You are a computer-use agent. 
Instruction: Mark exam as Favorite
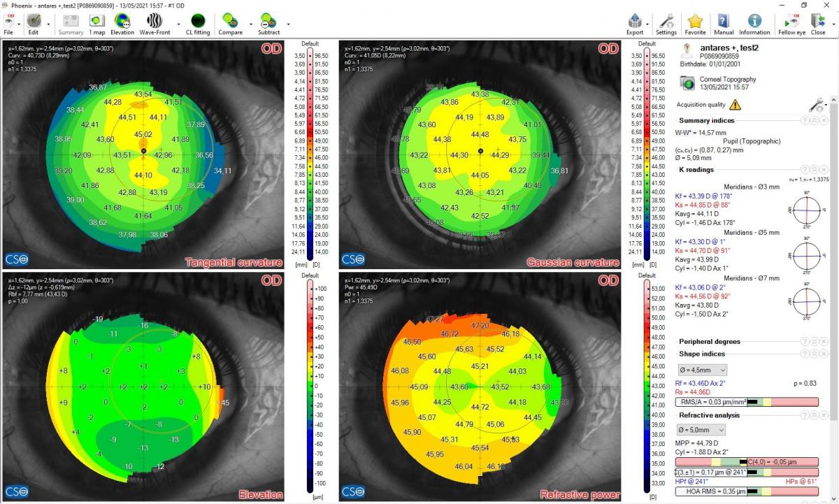[695, 23]
